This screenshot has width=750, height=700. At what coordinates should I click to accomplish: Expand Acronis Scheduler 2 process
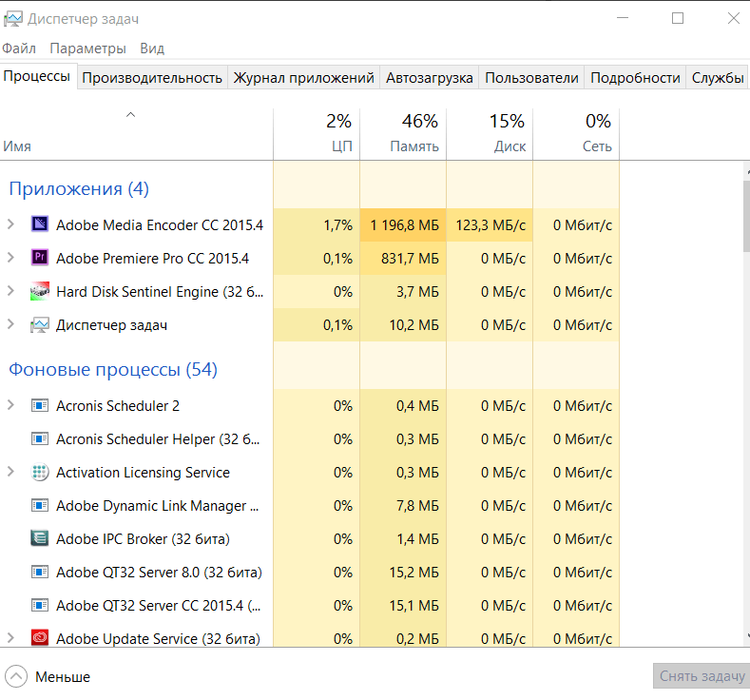tap(10, 405)
